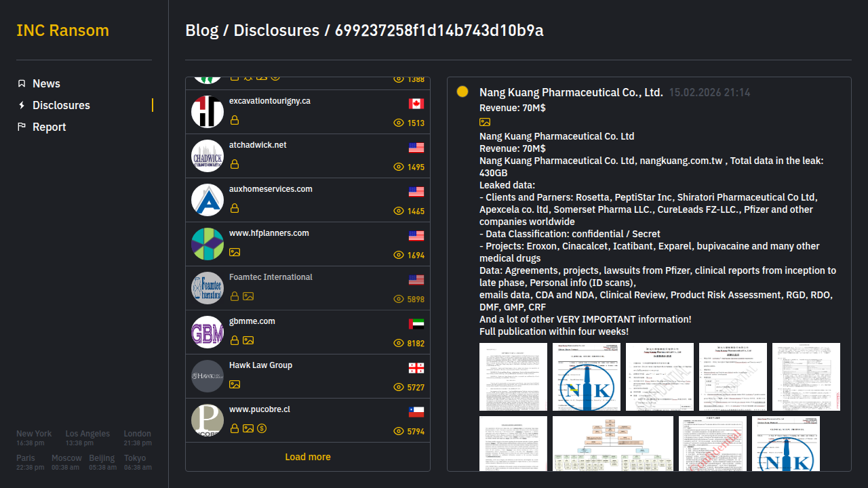
Task: Click the eye icon beside 8182 views
Action: [x=399, y=344]
